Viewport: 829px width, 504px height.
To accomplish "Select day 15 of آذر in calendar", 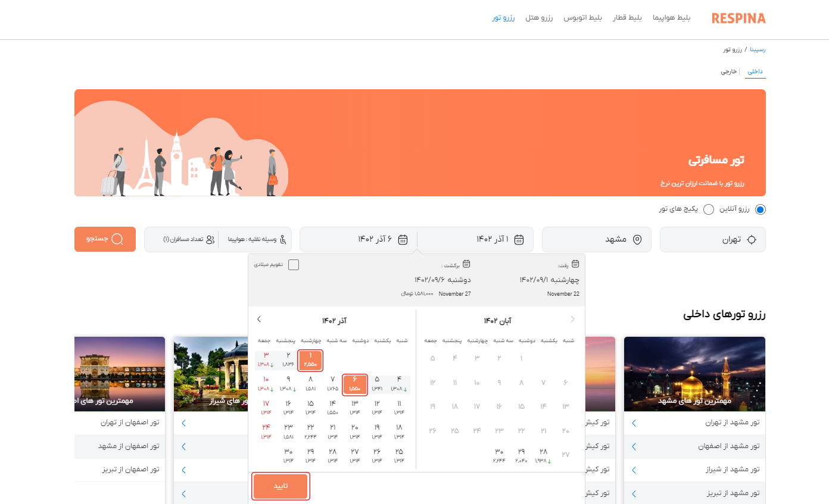I will pos(310,406).
